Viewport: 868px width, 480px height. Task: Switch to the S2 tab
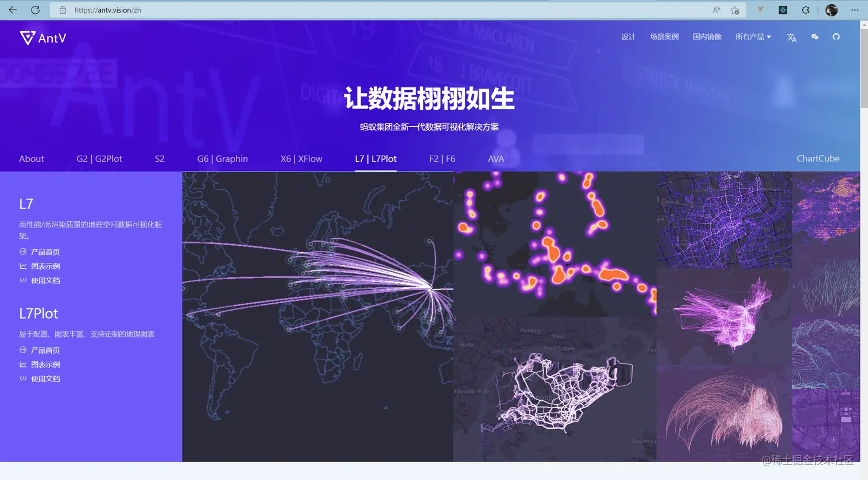click(x=160, y=159)
